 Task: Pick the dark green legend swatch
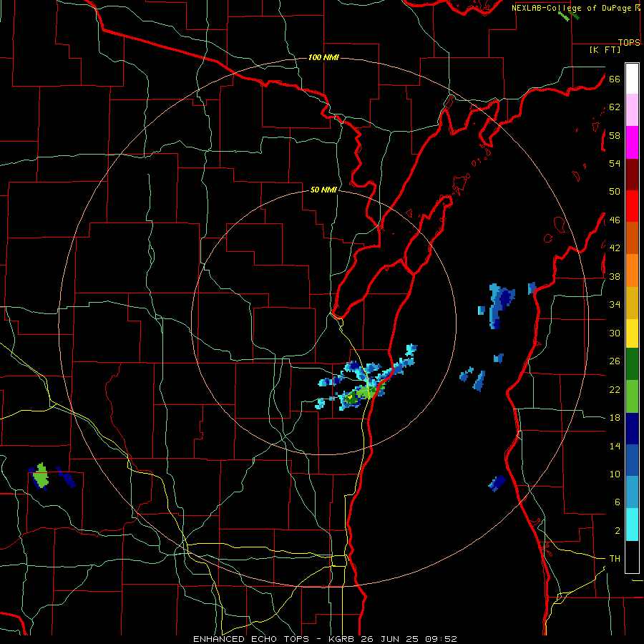point(632,364)
